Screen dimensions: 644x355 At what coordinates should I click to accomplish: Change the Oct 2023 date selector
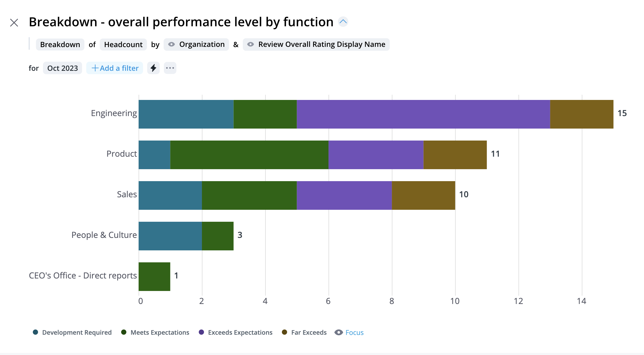63,68
